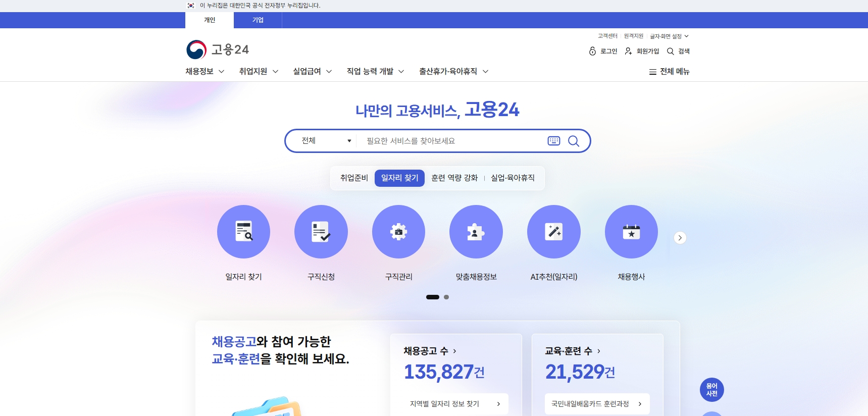This screenshot has height=416, width=868.
Task: Click the 로그인 link
Action: pyautogui.click(x=603, y=51)
